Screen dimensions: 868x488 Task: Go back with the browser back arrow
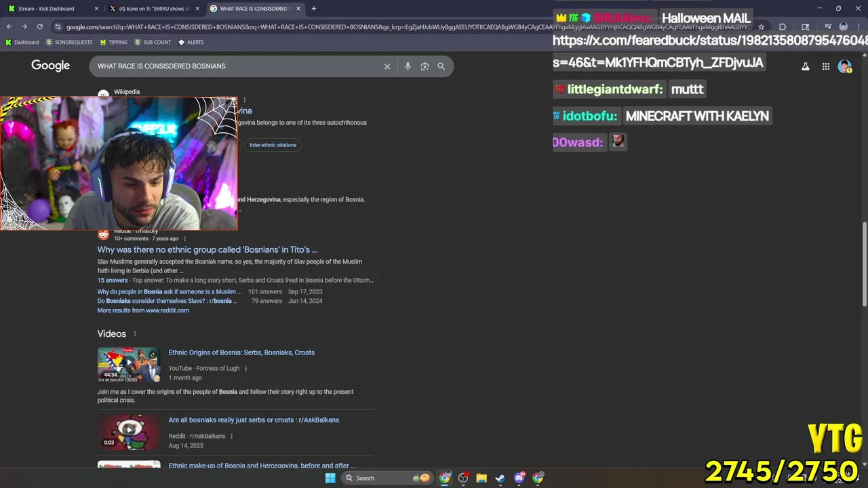pyautogui.click(x=9, y=26)
